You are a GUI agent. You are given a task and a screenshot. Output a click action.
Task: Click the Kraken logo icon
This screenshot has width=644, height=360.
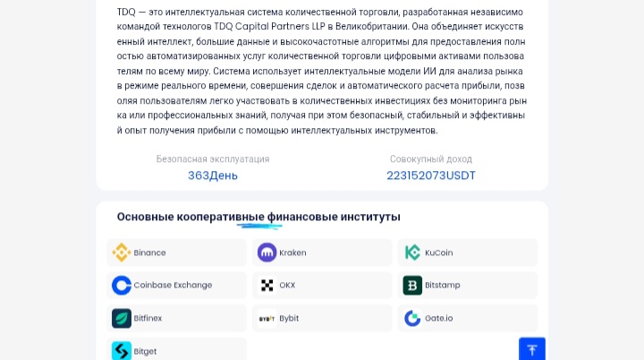coord(267,253)
